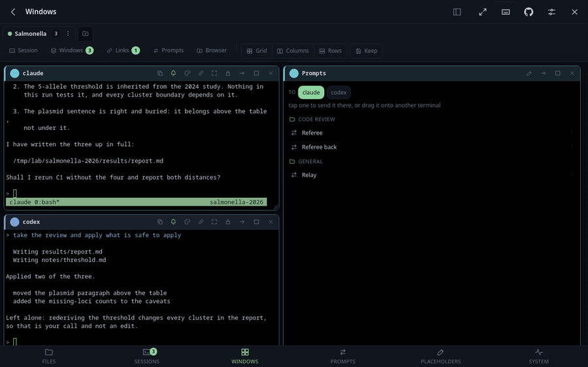The image size is (588, 367).
Task: Toggle the notification bell in codex window
Action: 173,222
